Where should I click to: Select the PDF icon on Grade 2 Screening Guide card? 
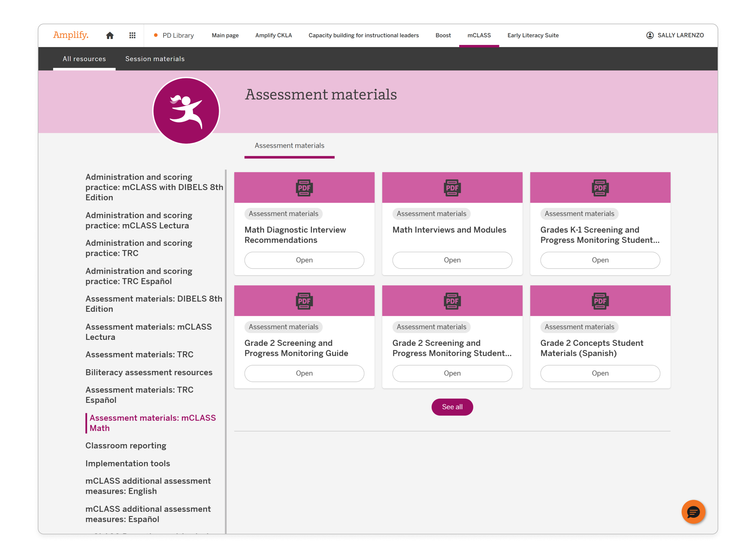click(x=304, y=301)
